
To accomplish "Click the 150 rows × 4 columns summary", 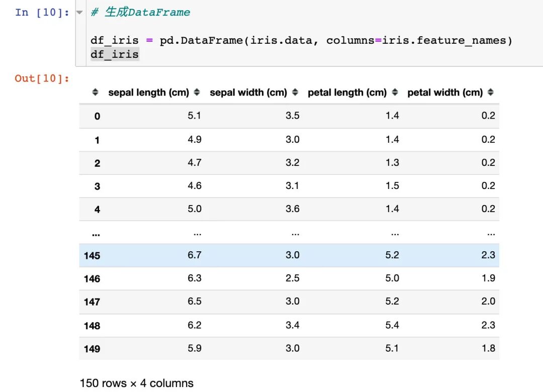I will 136,383.
